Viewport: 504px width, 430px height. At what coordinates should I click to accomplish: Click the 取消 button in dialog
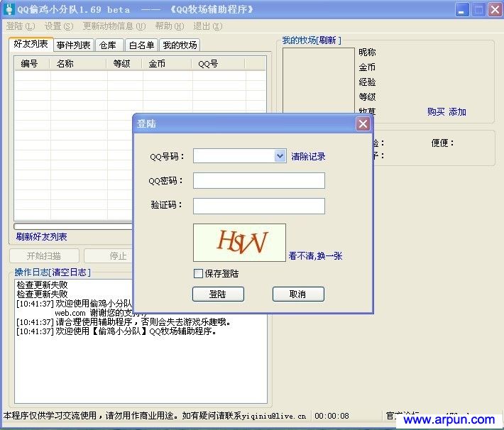(x=298, y=294)
